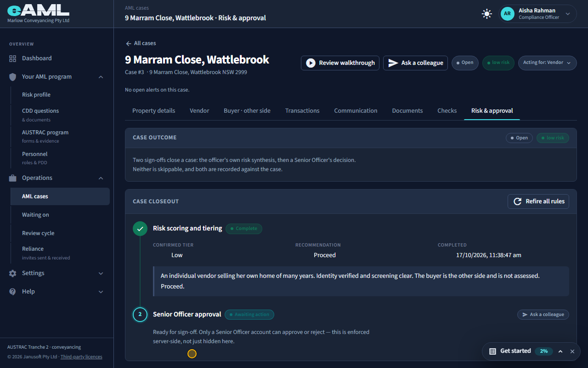Switch to the Property details tab
Image resolution: width=588 pixels, height=368 pixels.
pyautogui.click(x=153, y=111)
